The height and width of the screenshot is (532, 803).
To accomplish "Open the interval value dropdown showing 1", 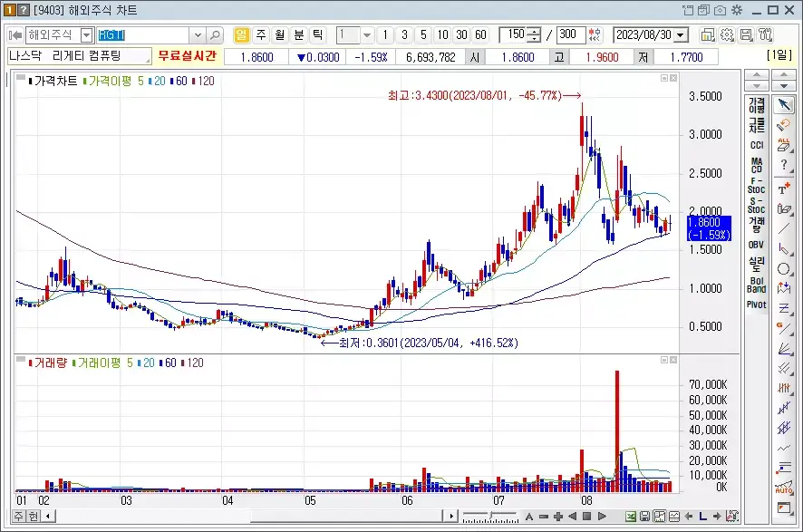I will [367, 35].
